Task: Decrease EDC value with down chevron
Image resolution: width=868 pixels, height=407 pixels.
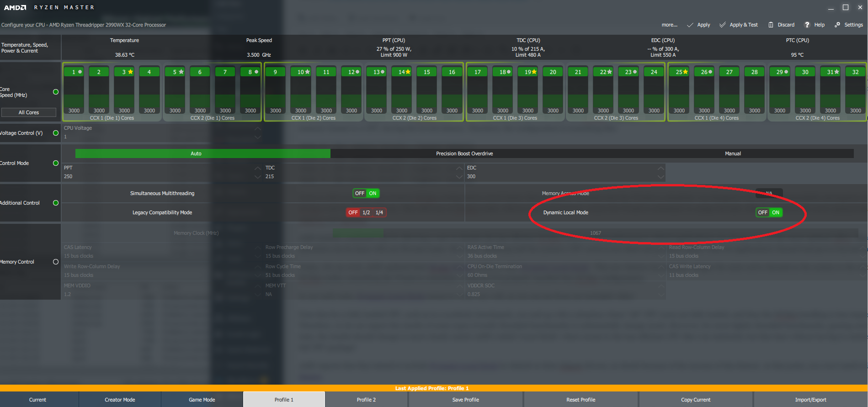Action: pos(660,176)
